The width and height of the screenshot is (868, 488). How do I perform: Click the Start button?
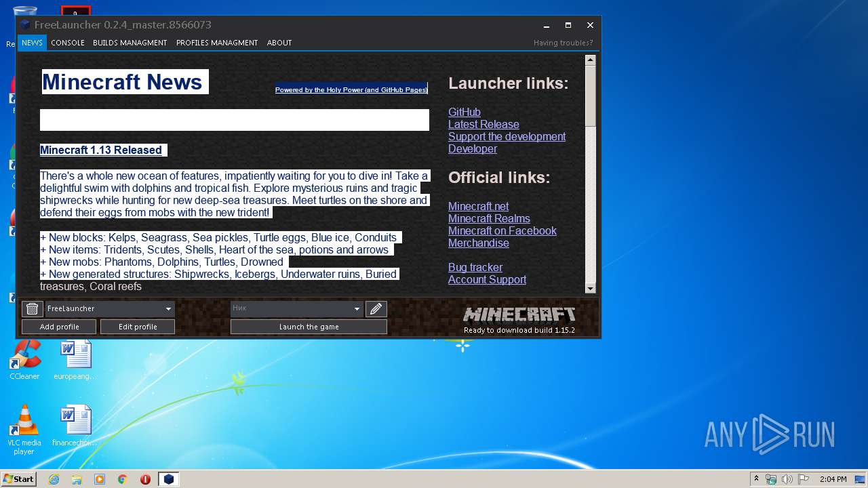click(19, 479)
